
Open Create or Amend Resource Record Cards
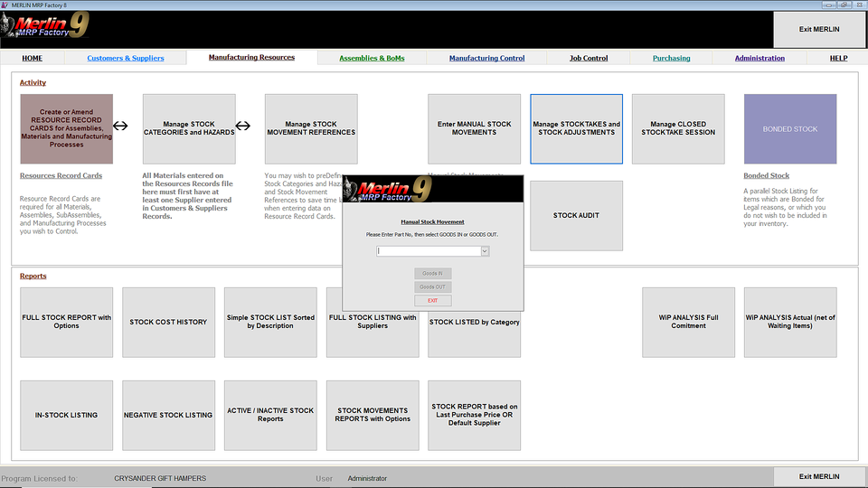67,129
